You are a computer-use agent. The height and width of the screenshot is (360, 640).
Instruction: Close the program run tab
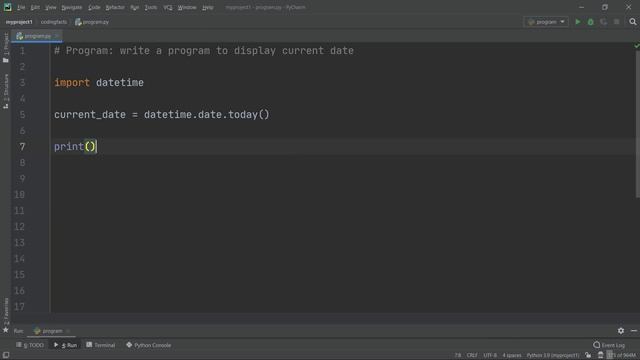68,331
